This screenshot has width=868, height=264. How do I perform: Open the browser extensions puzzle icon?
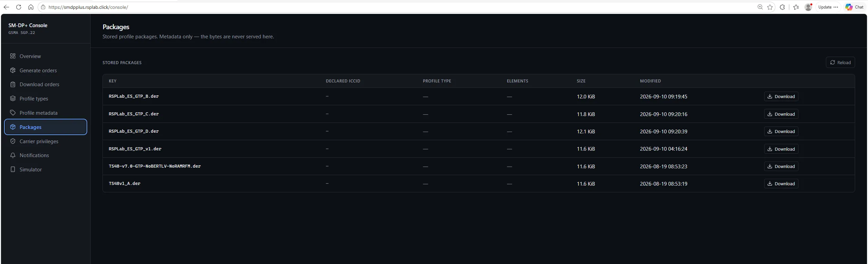tap(782, 7)
